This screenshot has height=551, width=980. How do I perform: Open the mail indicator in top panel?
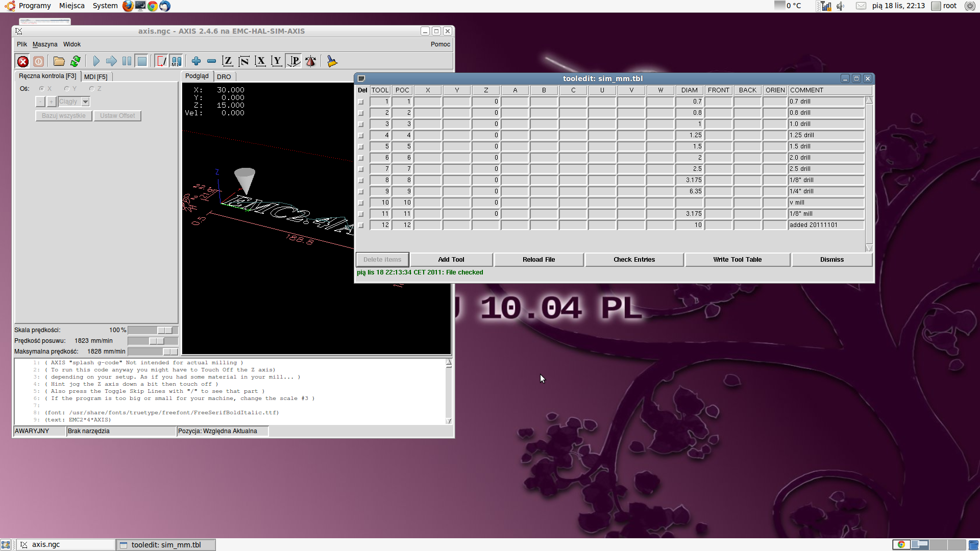[x=861, y=6]
